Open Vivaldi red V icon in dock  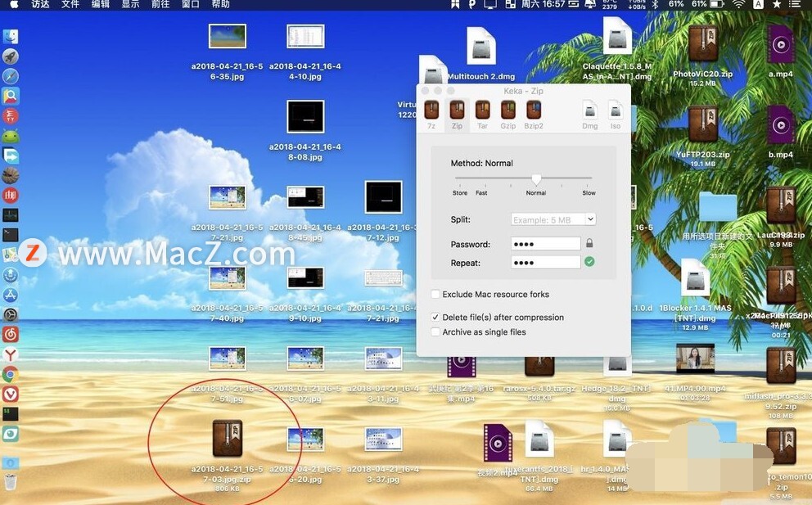click(11, 394)
